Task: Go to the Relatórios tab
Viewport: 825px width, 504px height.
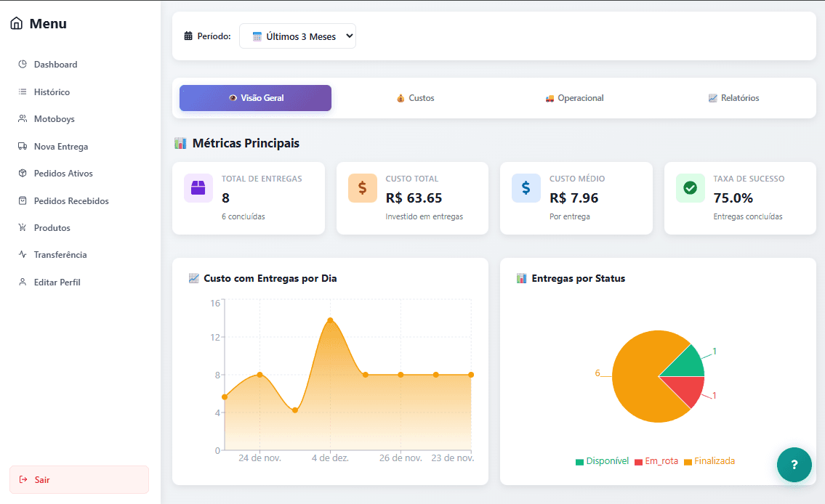Action: 733,98
